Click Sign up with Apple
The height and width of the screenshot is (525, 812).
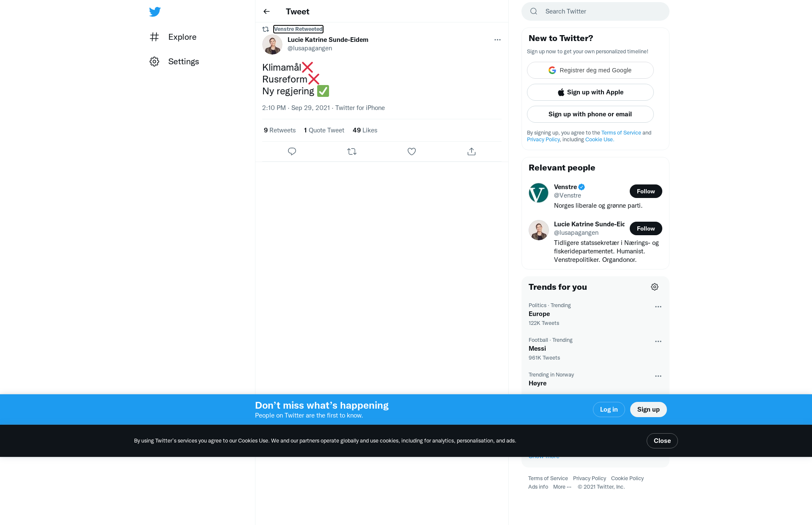point(590,92)
